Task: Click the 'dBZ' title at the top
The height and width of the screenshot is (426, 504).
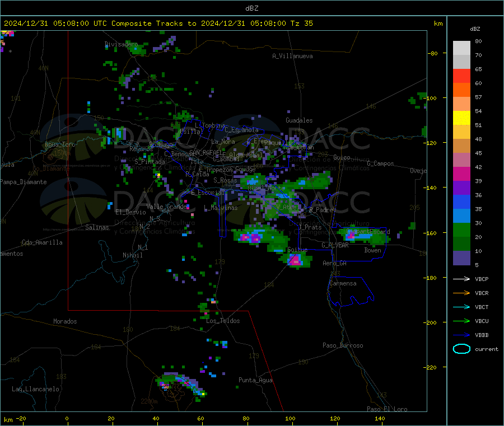Action: click(251, 8)
